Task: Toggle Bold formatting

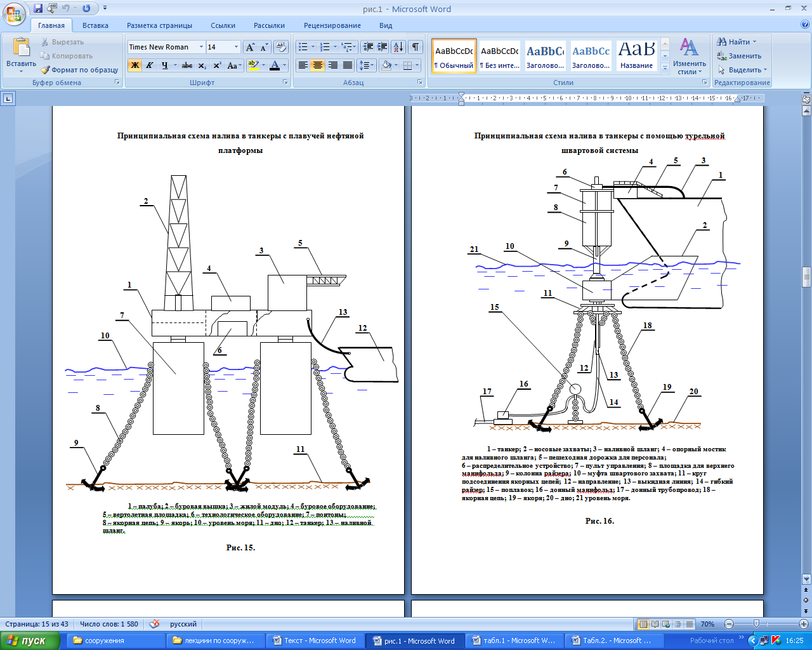Action: tap(134, 65)
